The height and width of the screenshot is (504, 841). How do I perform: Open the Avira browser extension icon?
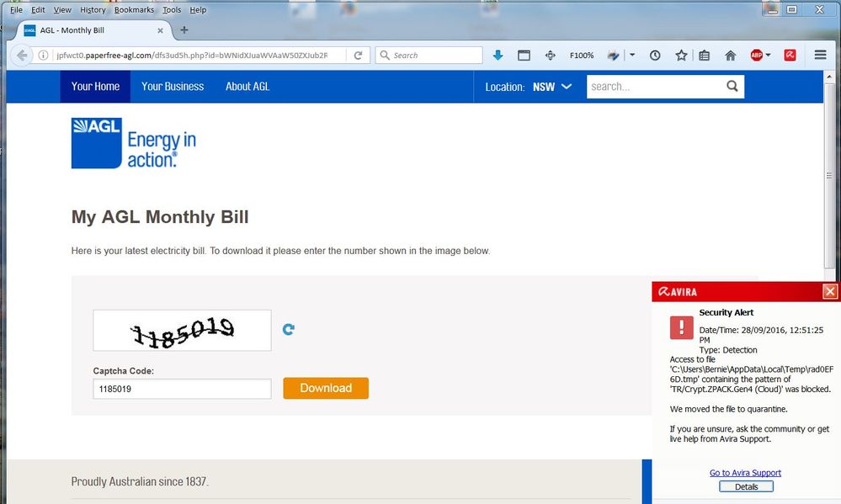[x=790, y=56]
